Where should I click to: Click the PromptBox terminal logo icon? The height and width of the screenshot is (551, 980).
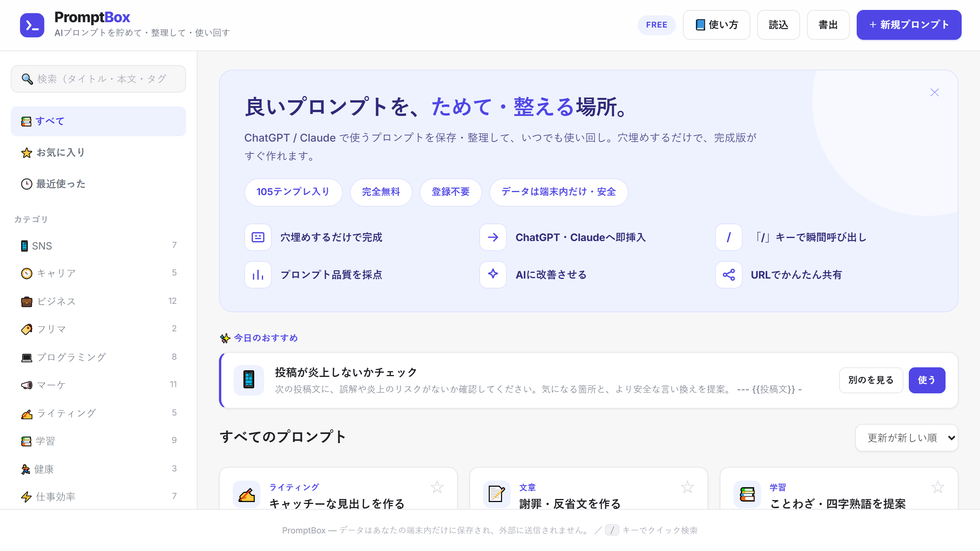[32, 25]
